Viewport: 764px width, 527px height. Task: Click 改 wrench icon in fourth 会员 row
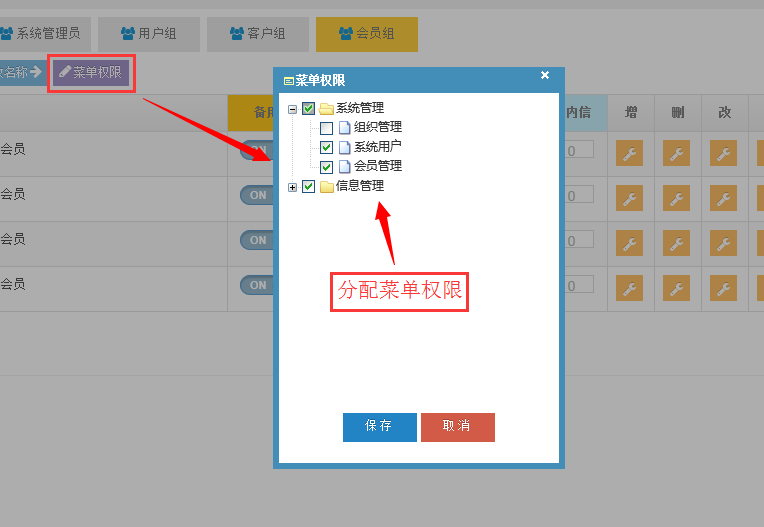pos(724,288)
